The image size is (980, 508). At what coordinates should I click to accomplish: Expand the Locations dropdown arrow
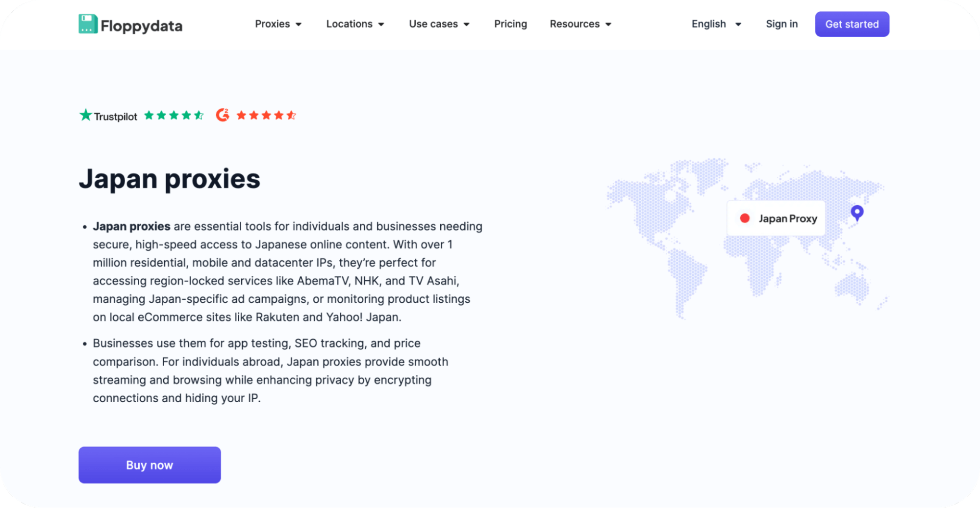381,24
